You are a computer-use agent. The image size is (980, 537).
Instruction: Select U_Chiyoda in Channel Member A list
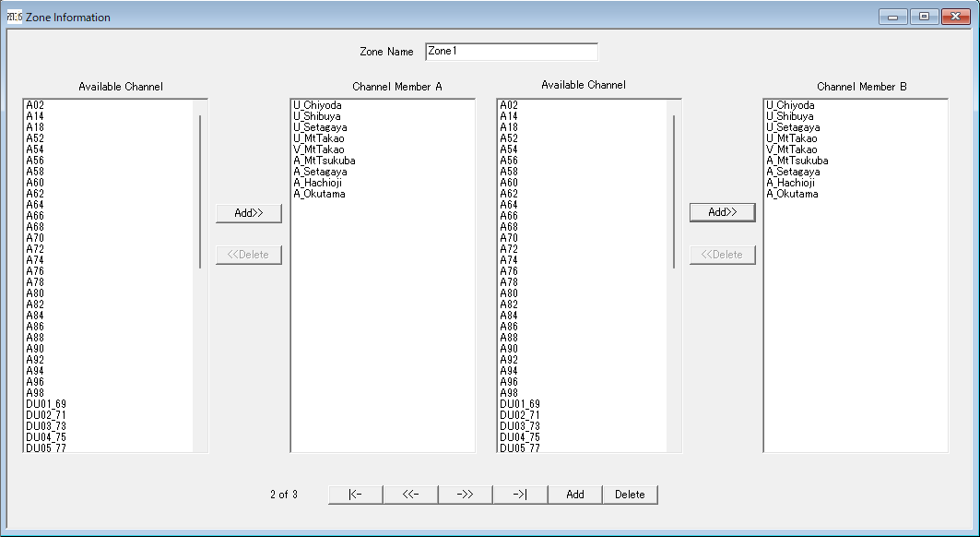point(316,105)
